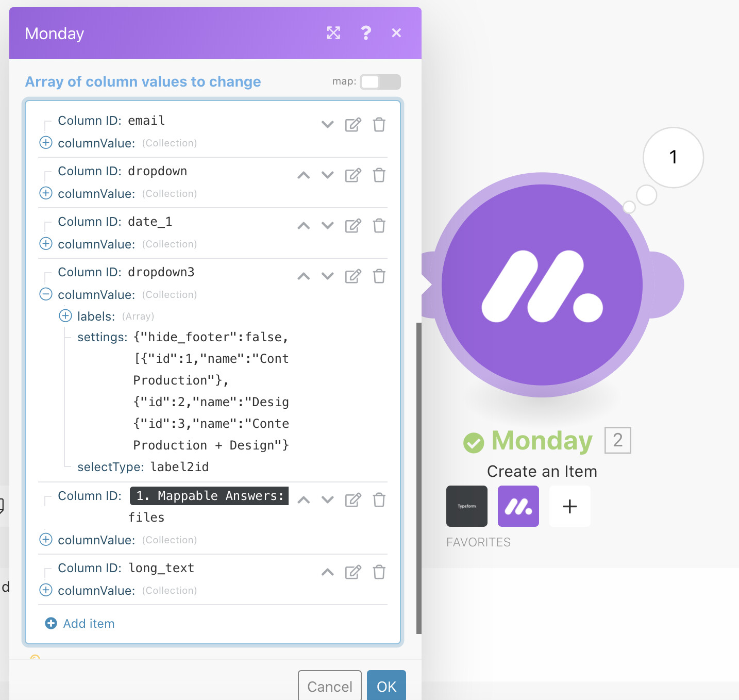Expand the files columnValue collection
This screenshot has width=739, height=700.
tap(46, 539)
